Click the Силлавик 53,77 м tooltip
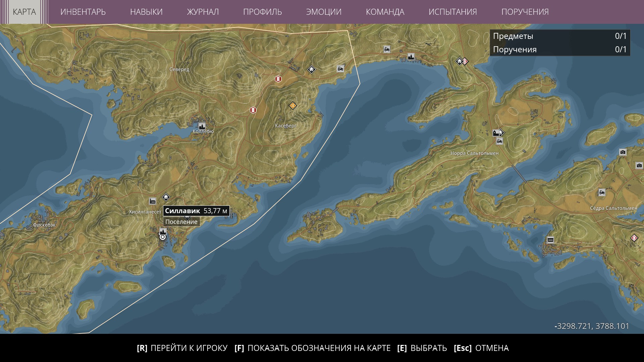 196,211
